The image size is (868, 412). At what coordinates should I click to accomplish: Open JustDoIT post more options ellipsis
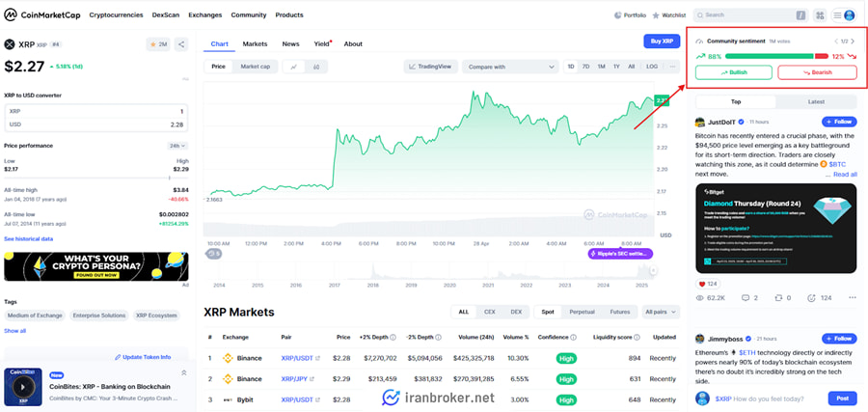point(852,298)
